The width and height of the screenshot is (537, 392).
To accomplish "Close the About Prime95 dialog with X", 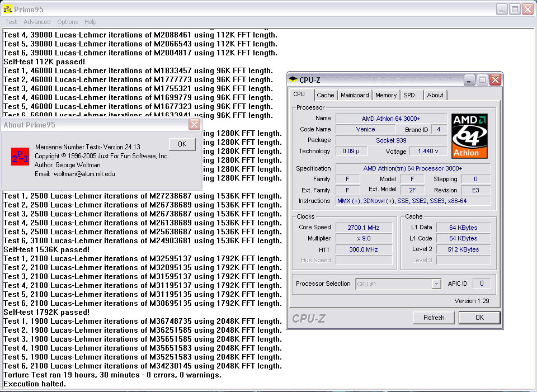I will coord(194,125).
